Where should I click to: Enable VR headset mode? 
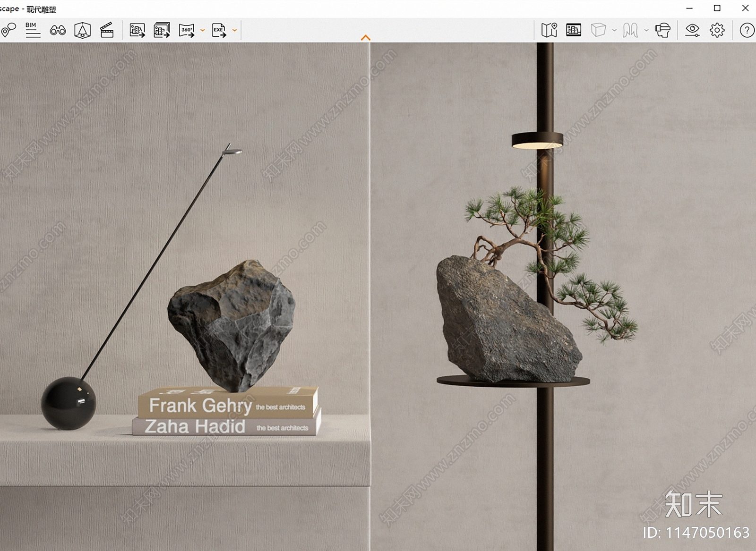pyautogui.click(x=662, y=30)
